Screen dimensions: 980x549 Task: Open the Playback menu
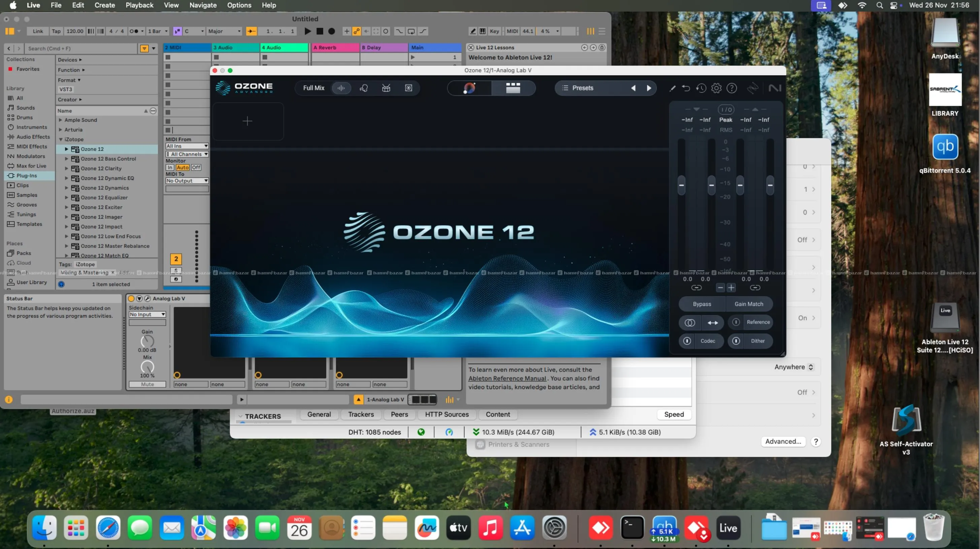(139, 5)
